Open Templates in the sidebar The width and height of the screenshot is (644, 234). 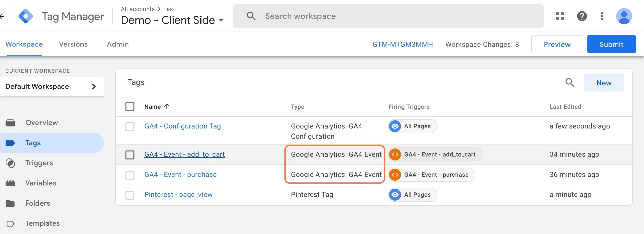point(43,223)
